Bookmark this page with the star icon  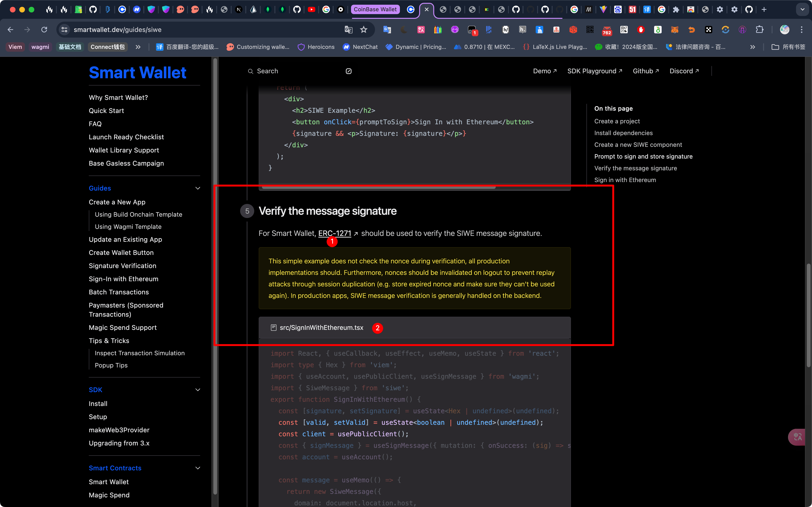[x=363, y=30]
